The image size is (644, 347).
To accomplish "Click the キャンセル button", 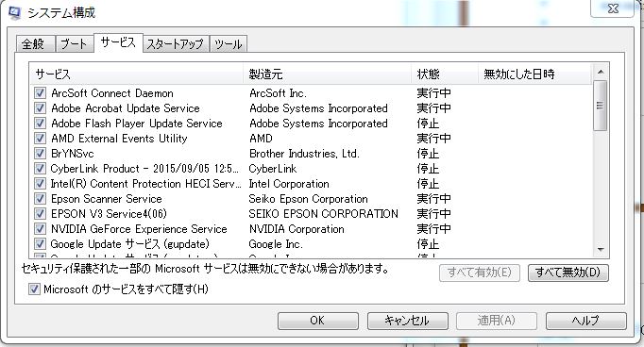I will click(407, 321).
